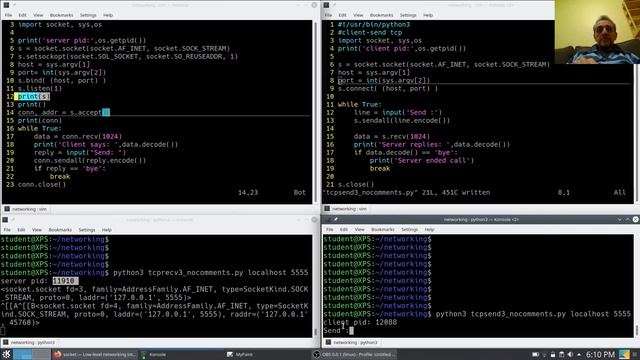Open File menu in server vim window
This screenshot has height=360, width=640.
tap(8, 15)
